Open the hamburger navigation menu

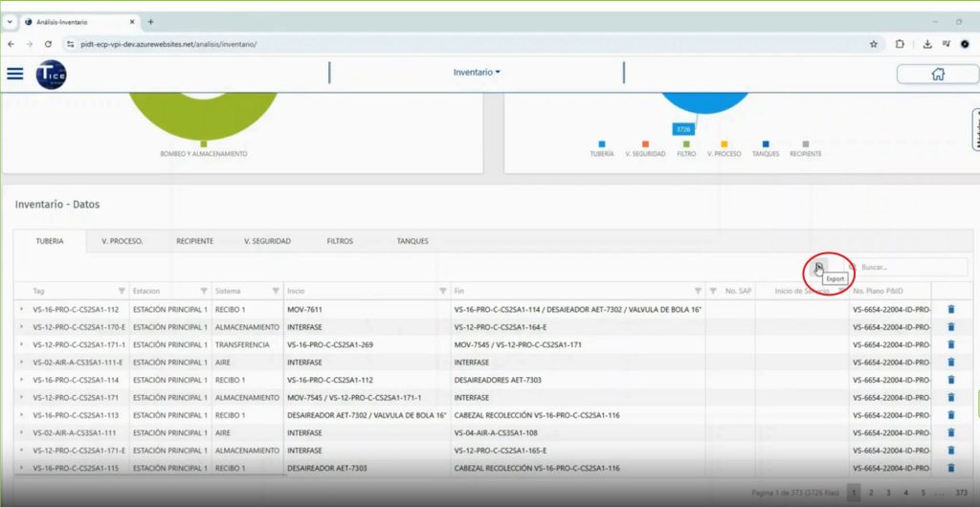pos(14,74)
